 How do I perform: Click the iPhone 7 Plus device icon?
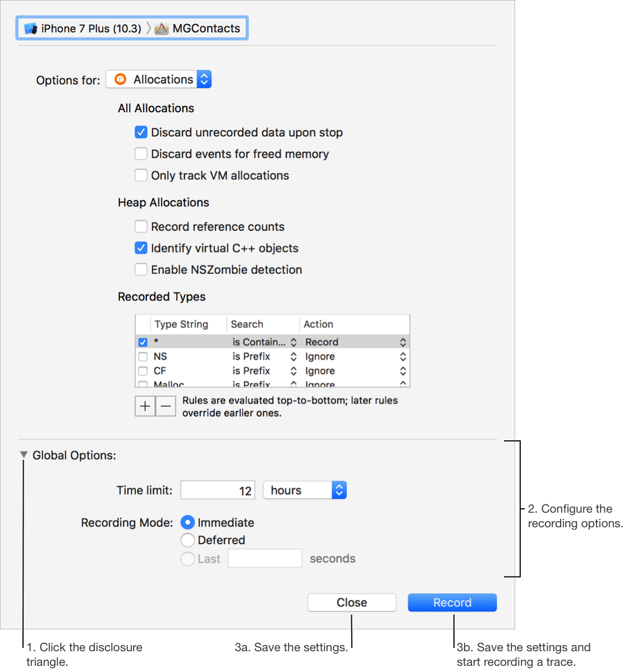coord(31,28)
